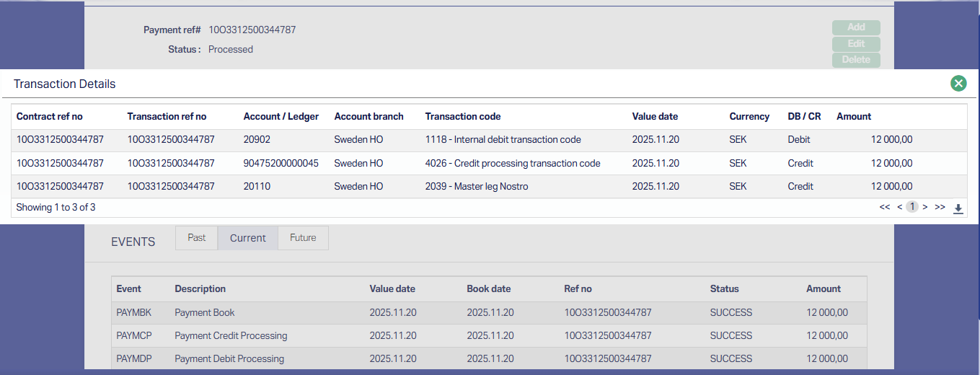Close the Transaction Details dialog

[x=958, y=84]
